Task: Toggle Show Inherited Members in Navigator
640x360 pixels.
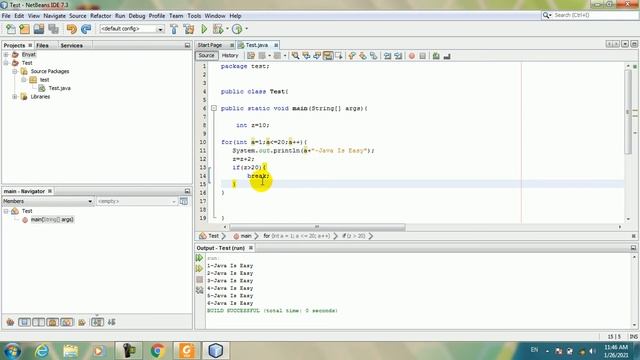Action: [10, 322]
